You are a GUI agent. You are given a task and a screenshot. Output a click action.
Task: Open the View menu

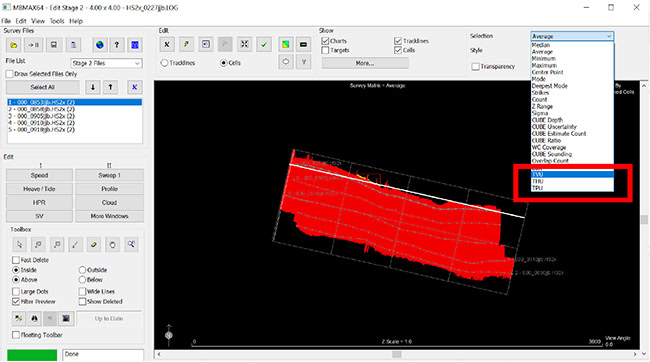tap(38, 21)
